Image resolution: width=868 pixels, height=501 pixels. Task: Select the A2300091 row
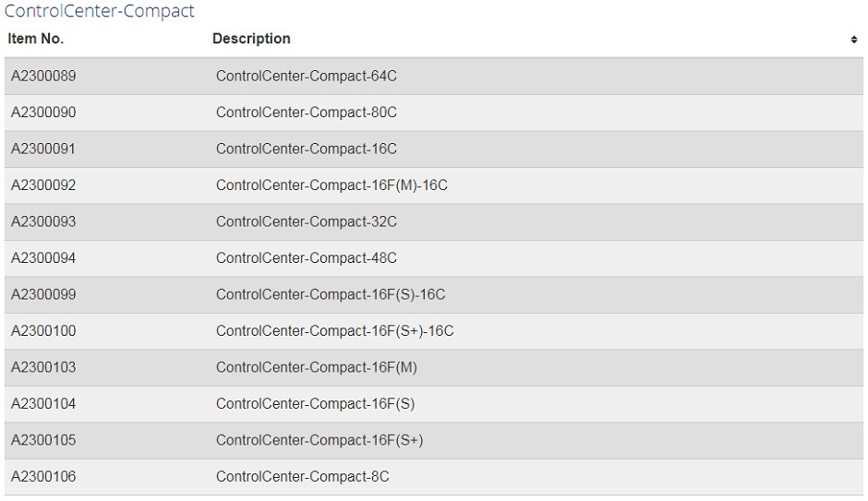pyautogui.click(x=434, y=149)
